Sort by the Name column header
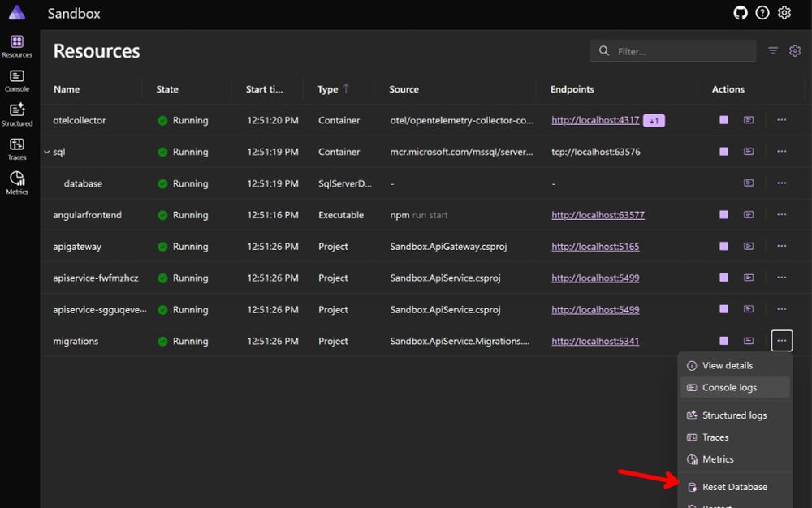The width and height of the screenshot is (812, 508). pyautogui.click(x=67, y=89)
